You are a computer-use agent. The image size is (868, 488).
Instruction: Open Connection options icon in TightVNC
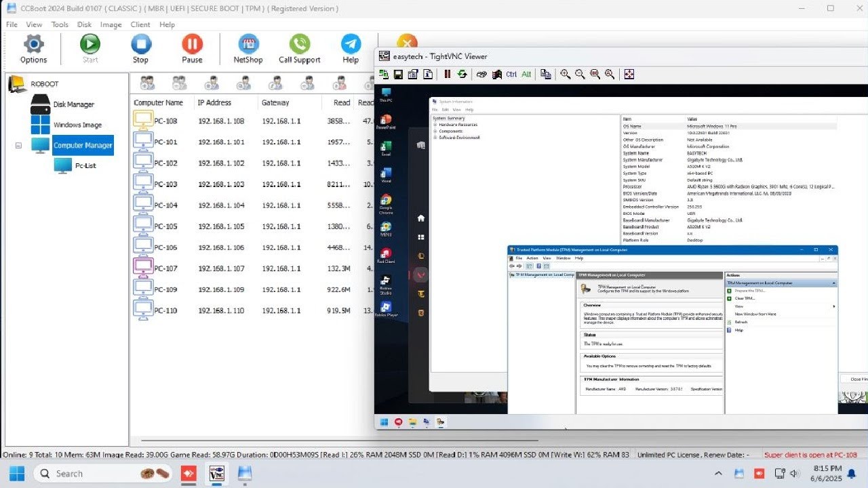(413, 74)
